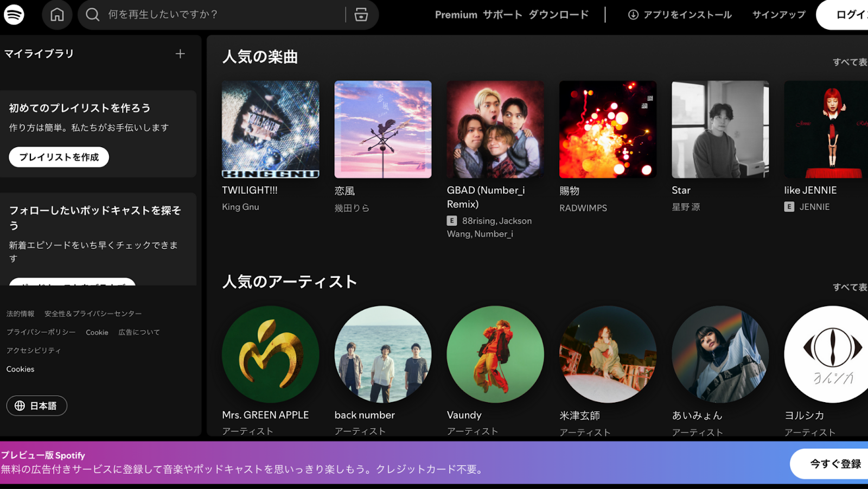Click Vaundy artist name text
The image size is (868, 489).
(464, 415)
